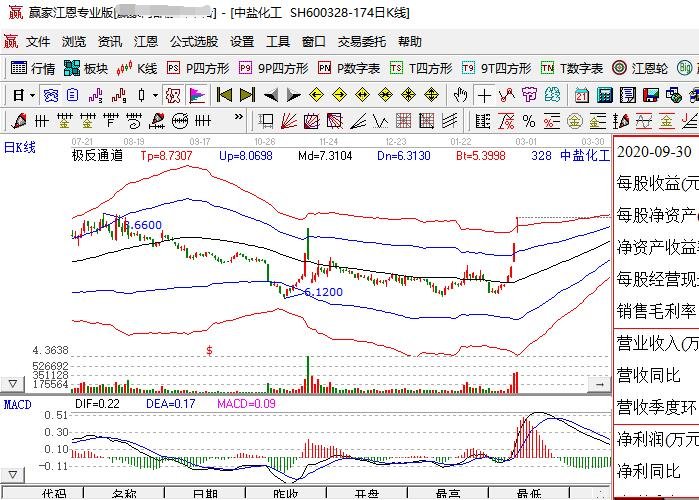
Task: Click the blue telephone icon in the toolbar
Action: pos(51,95)
